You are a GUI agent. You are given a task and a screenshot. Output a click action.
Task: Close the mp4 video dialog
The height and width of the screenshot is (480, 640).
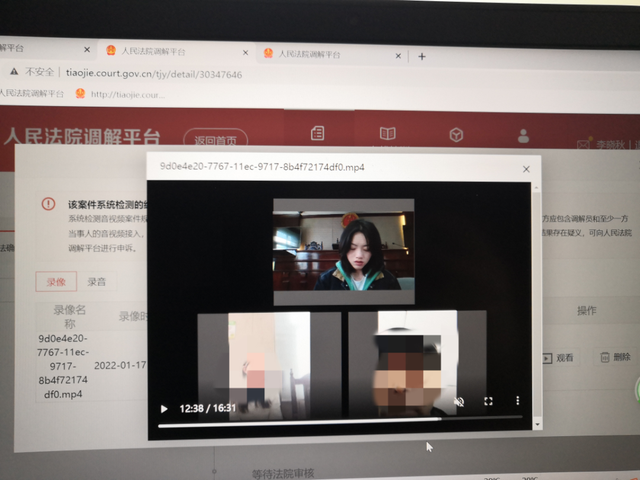point(526,169)
